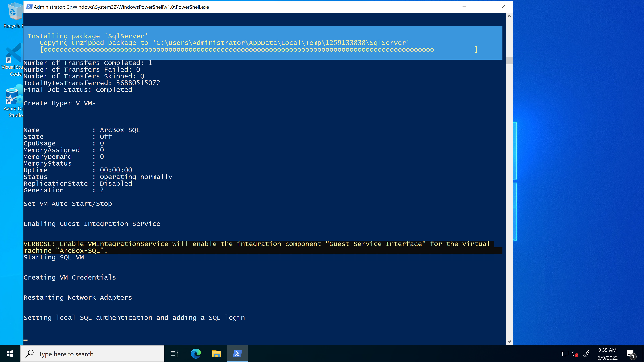Click the PowerShell icon in the title bar
Image resolution: width=644 pixels, height=362 pixels.
29,7
